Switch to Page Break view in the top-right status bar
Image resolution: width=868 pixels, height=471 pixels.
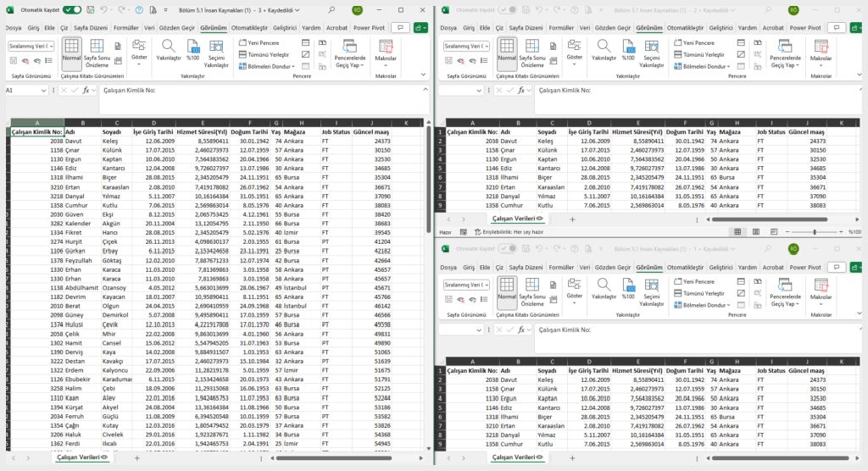coord(773,232)
